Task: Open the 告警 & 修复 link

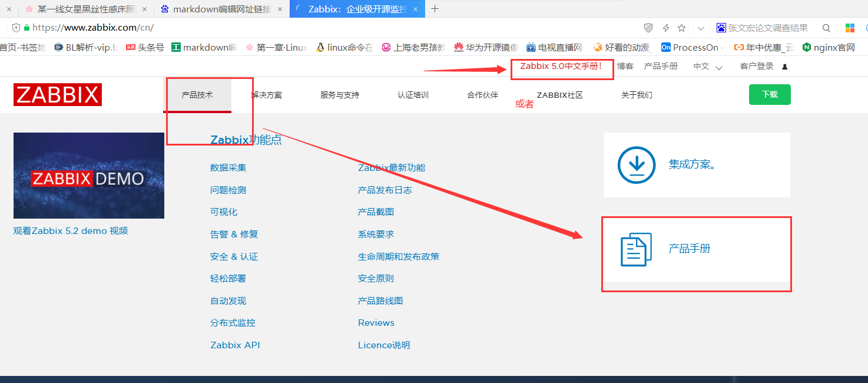Action: point(234,234)
